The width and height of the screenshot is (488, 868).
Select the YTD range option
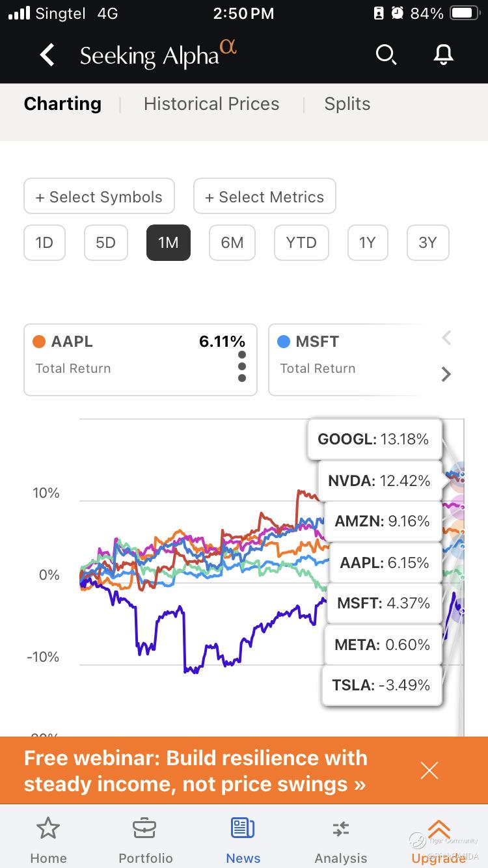(x=301, y=243)
